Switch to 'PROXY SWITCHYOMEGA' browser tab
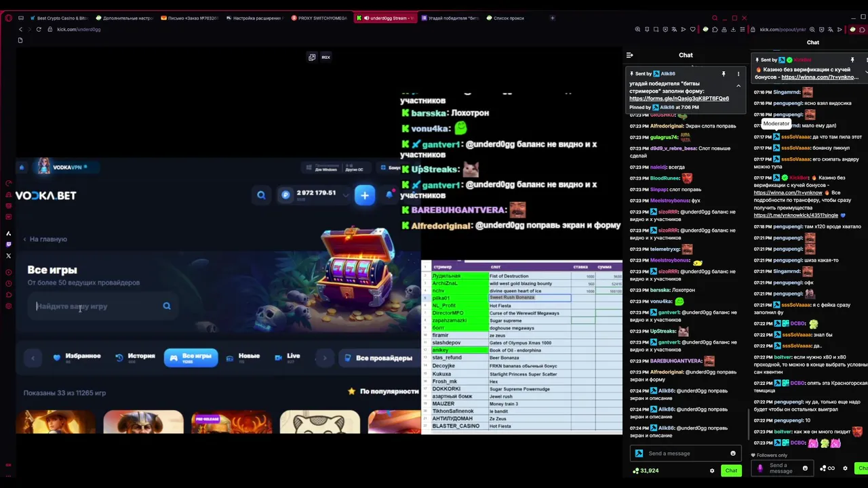This screenshot has height=488, width=868. coord(319,18)
